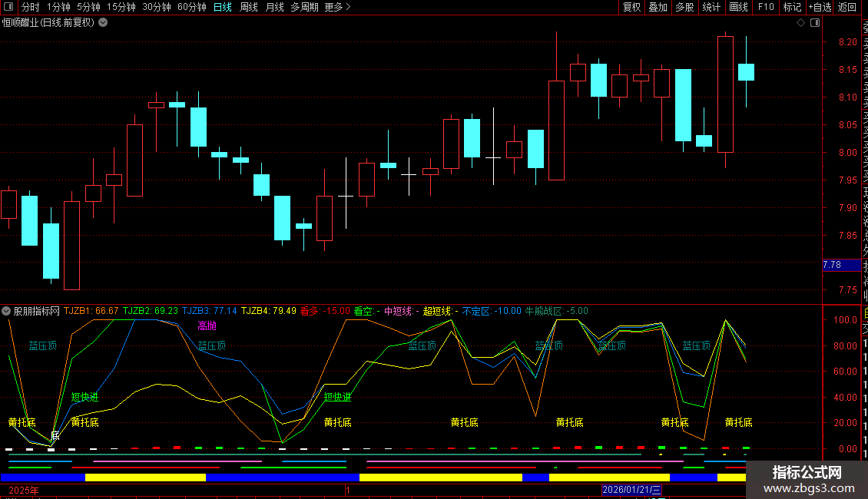Expand the 更多 periods chevron
The height and width of the screenshot is (499, 868).
(x=338, y=7)
